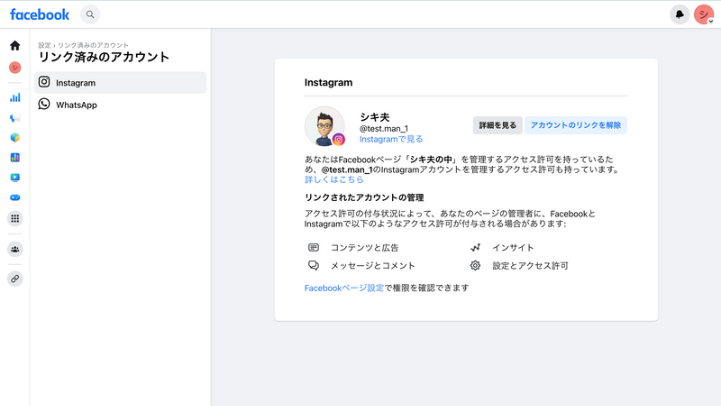This screenshot has width=721, height=406.
Task: Click the 設定とアクセス許可 gear icon
Action: pos(475,265)
